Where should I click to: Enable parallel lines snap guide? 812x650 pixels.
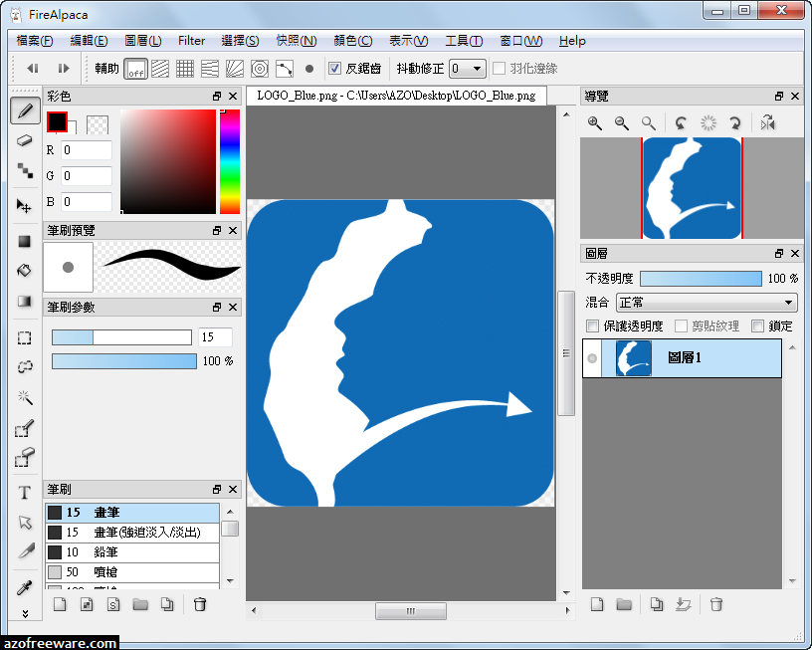coord(160,69)
